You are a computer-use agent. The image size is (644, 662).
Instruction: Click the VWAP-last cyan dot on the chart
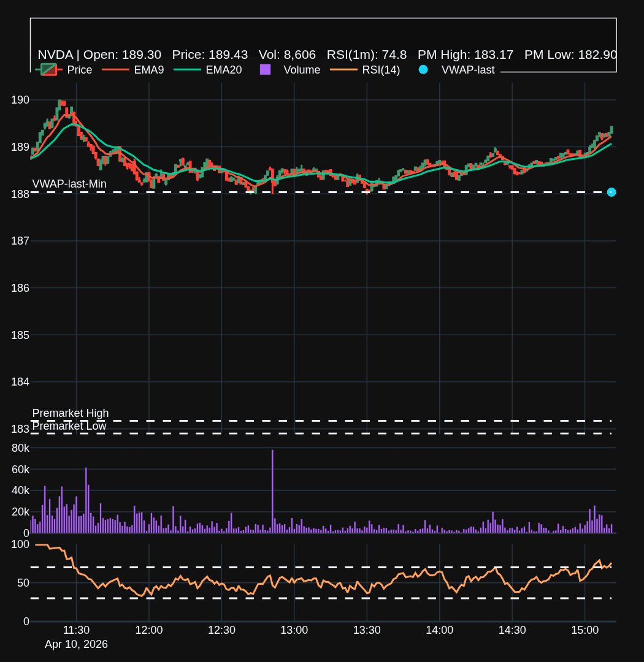coord(611,192)
